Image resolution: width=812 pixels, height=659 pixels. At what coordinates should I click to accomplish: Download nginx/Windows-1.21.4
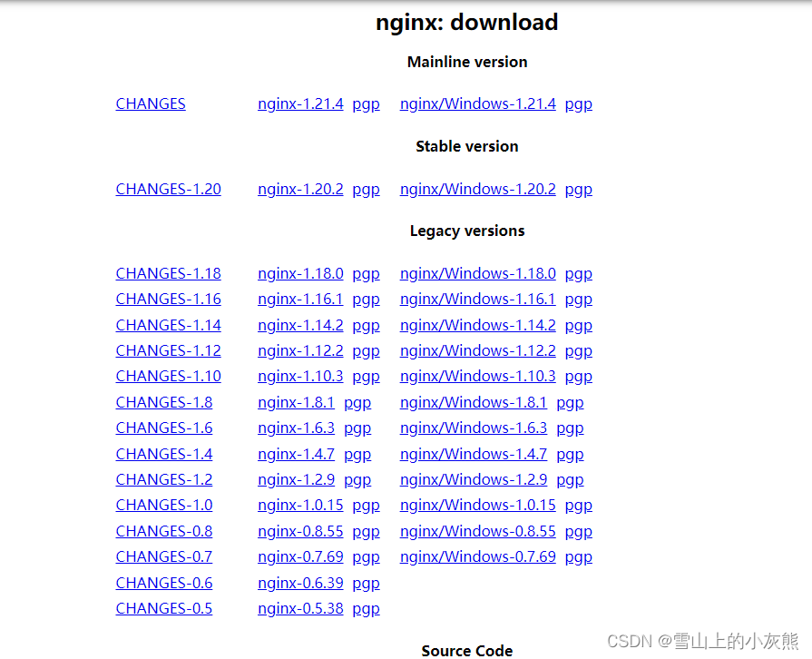[x=477, y=103]
